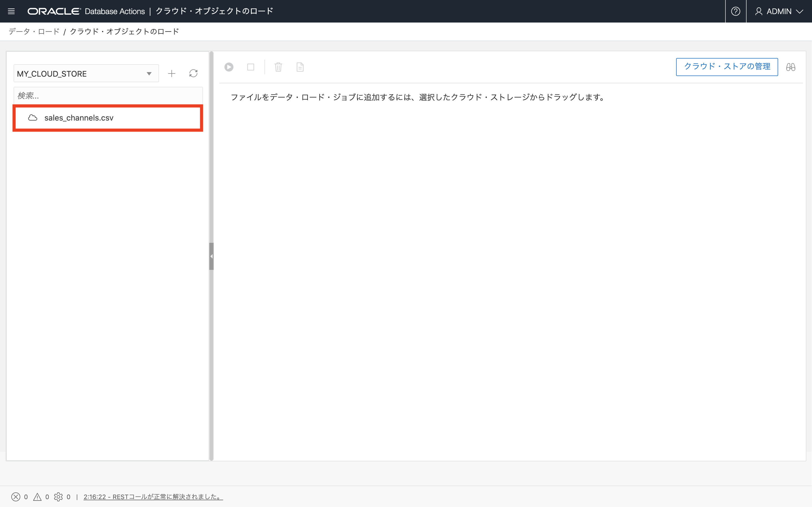Click the help question mark icon
Viewport: 812px width, 507px height.
click(x=736, y=11)
